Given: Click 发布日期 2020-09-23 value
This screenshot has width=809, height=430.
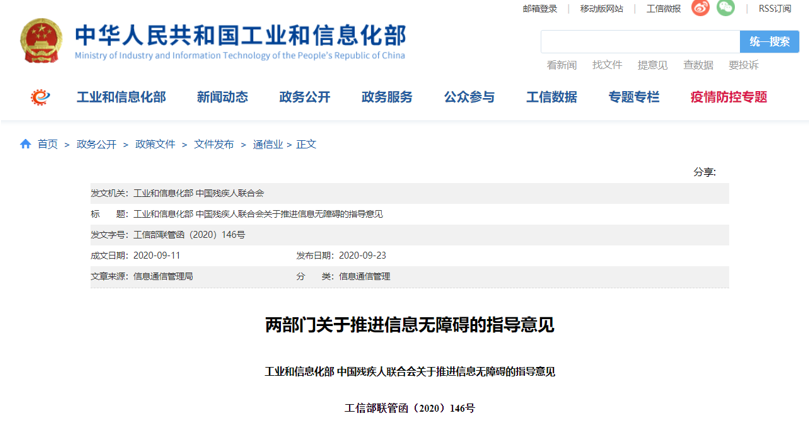Looking at the screenshot, I should (x=362, y=256).
